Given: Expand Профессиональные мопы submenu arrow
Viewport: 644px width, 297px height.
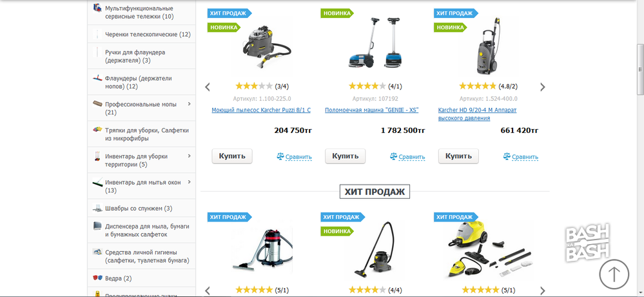Looking at the screenshot, I should 190,104.
